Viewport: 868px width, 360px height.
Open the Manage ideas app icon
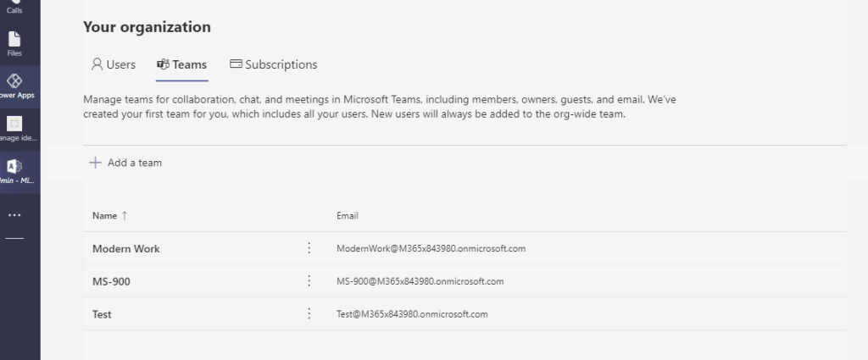pos(14,127)
